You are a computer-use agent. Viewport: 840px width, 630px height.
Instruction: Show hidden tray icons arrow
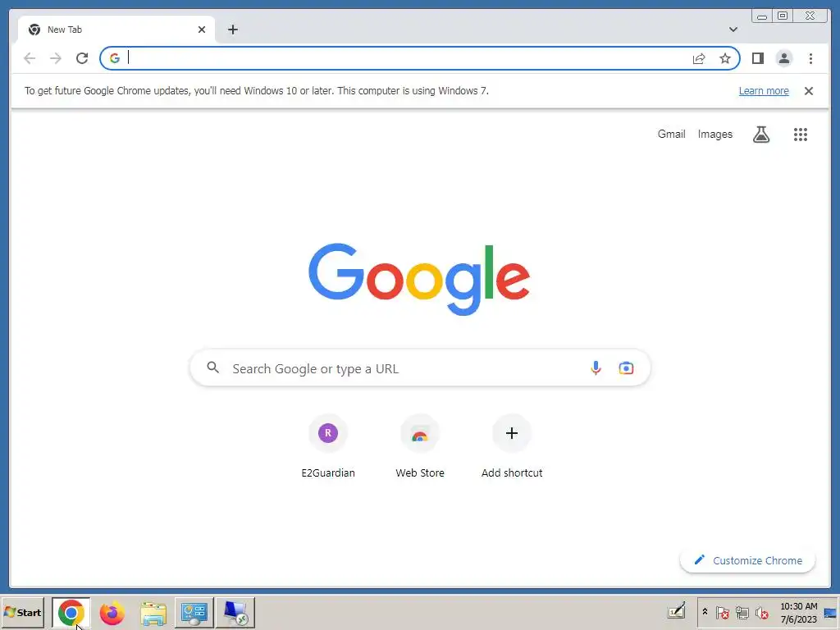(705, 612)
